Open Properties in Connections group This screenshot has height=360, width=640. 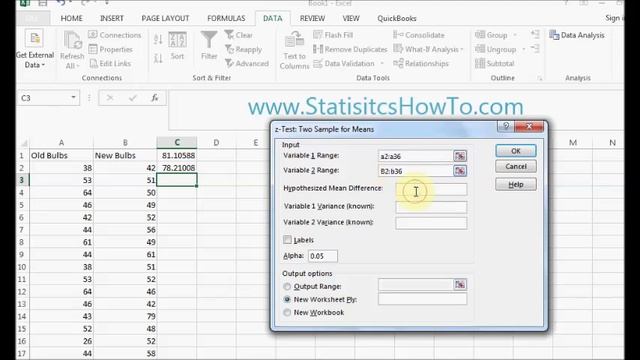coord(111,49)
